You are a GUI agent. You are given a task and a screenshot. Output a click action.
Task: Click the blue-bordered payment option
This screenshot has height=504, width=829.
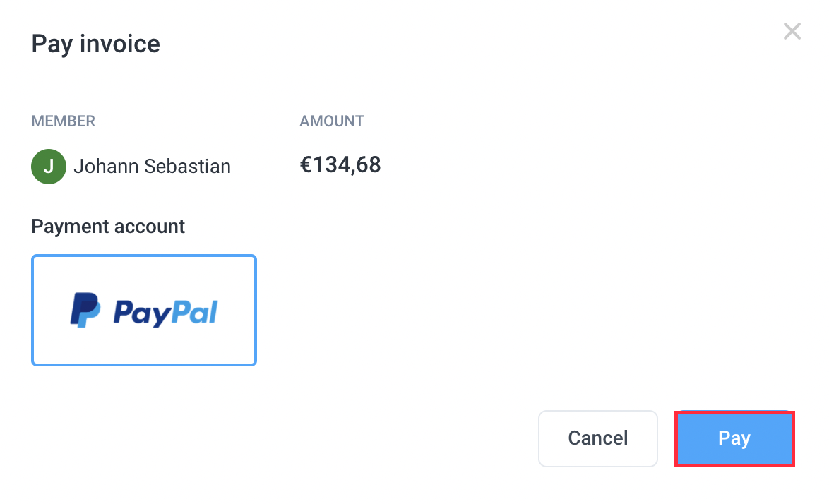click(143, 310)
